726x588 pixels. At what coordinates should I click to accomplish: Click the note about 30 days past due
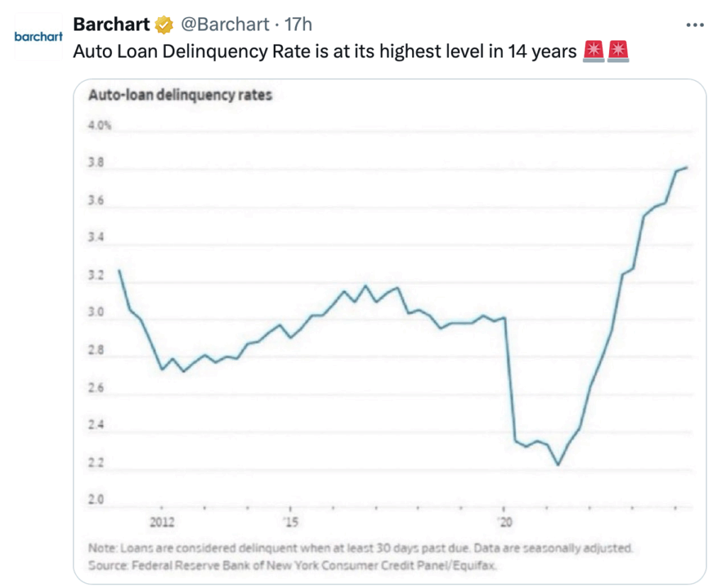360,548
